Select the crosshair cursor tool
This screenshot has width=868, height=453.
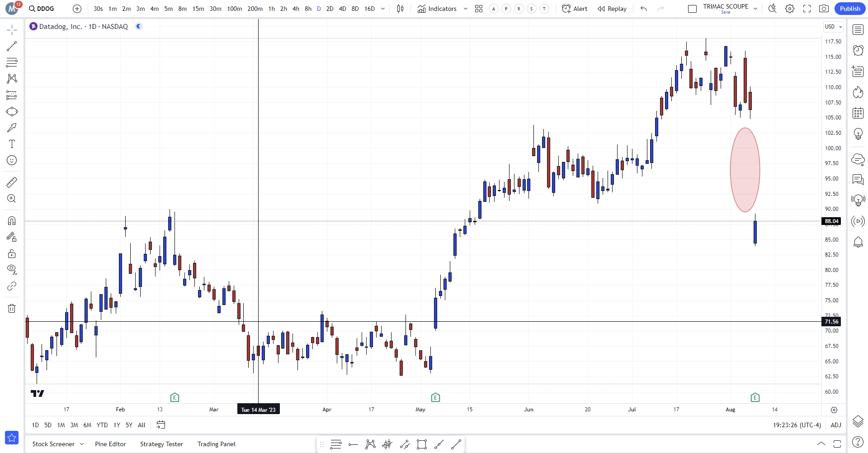12,30
